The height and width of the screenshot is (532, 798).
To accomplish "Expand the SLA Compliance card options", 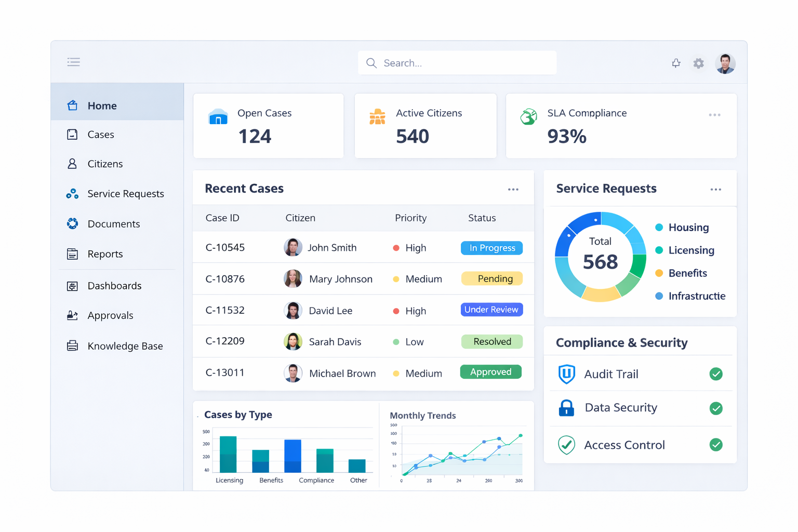I will click(x=715, y=114).
